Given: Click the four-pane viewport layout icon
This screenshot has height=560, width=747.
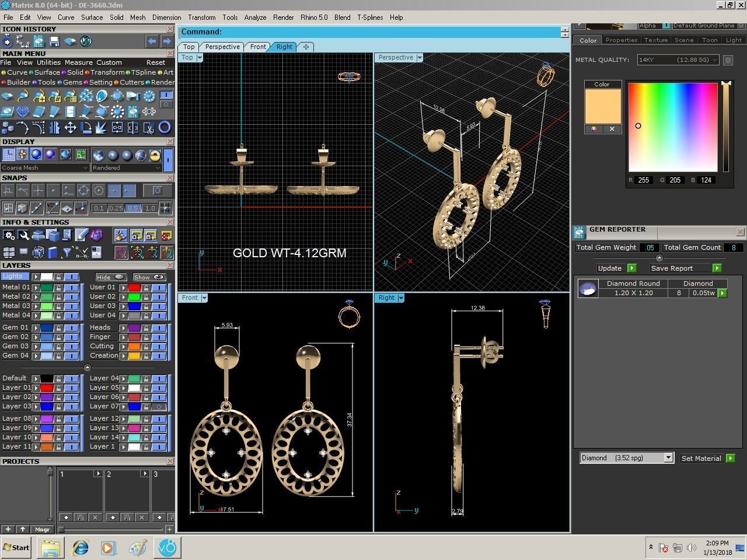Looking at the screenshot, I should pos(9,252).
